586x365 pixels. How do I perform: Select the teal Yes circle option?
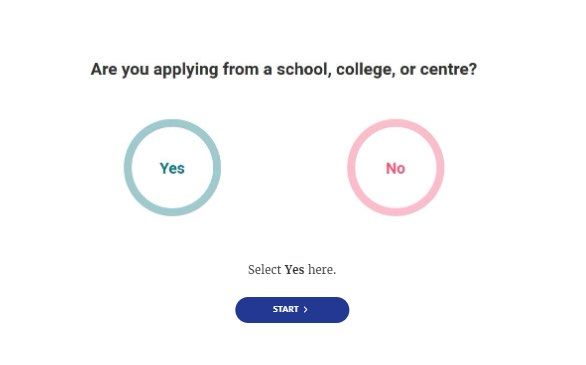[x=172, y=167]
